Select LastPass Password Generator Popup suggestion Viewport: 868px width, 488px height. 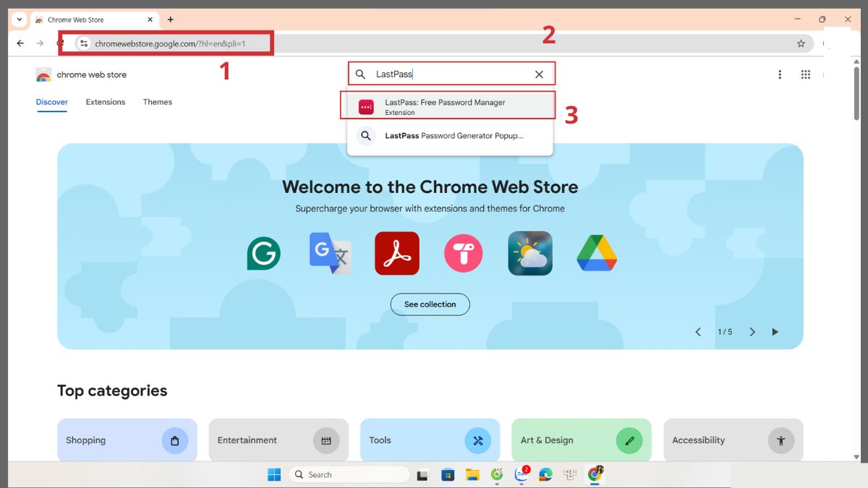(450, 135)
